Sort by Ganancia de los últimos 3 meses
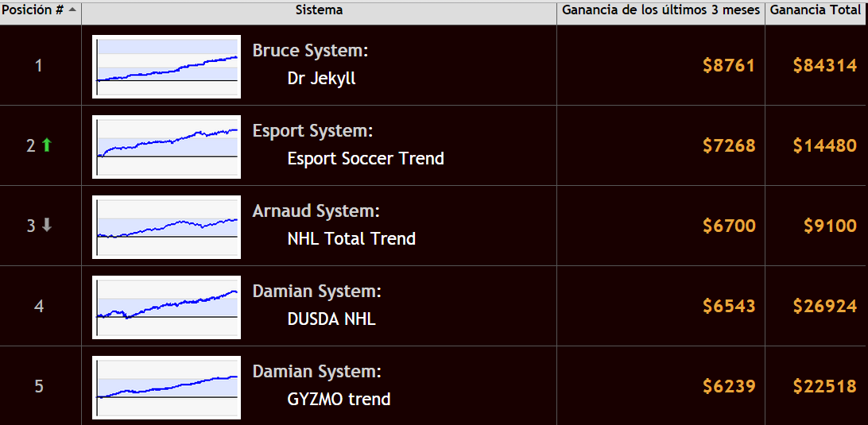The image size is (868, 425). [661, 10]
